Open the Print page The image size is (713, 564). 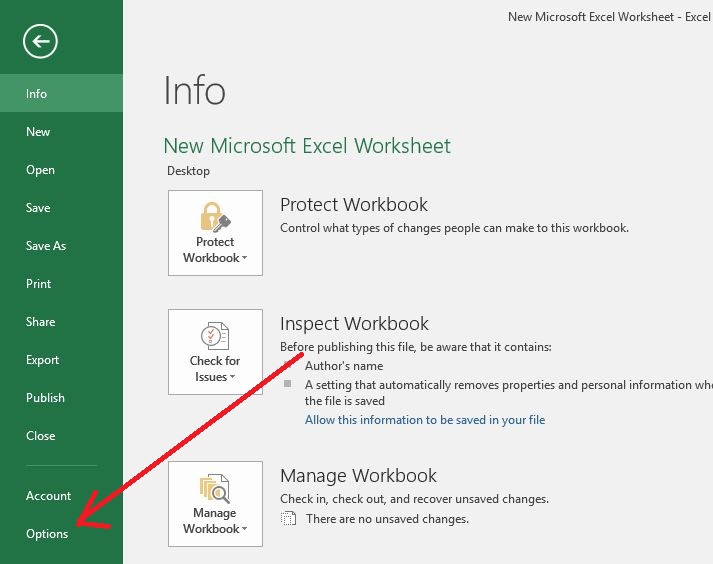[x=61, y=283]
